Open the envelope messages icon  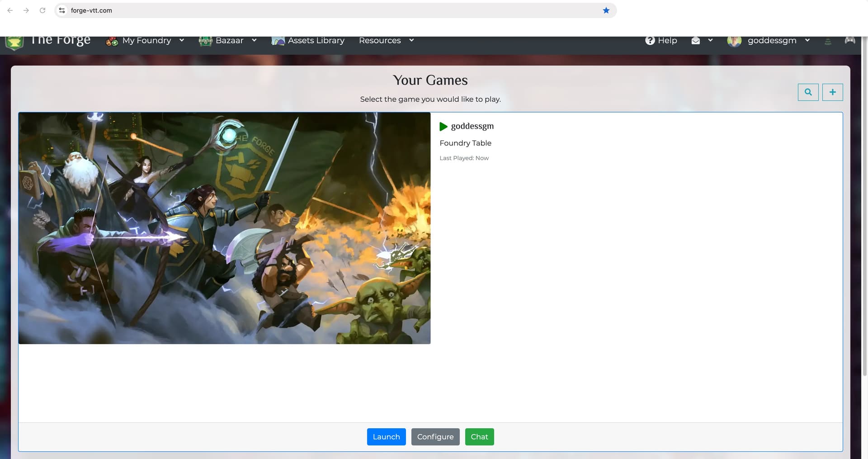pos(696,41)
